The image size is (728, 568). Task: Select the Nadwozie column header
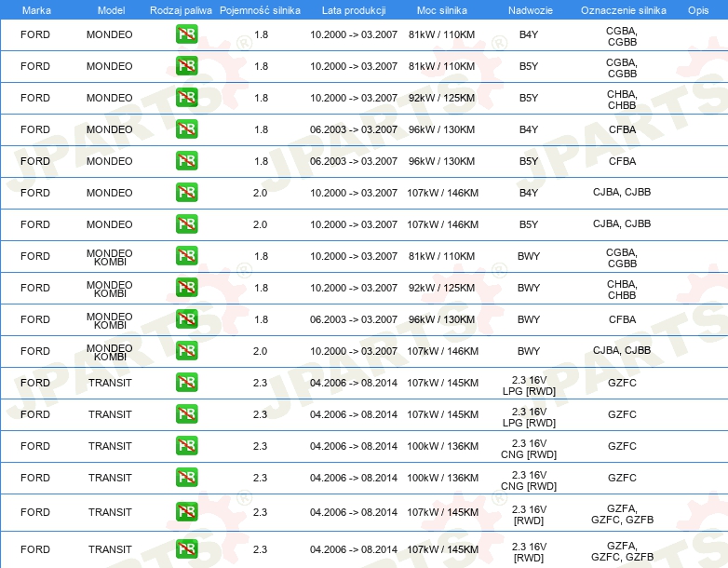[531, 10]
